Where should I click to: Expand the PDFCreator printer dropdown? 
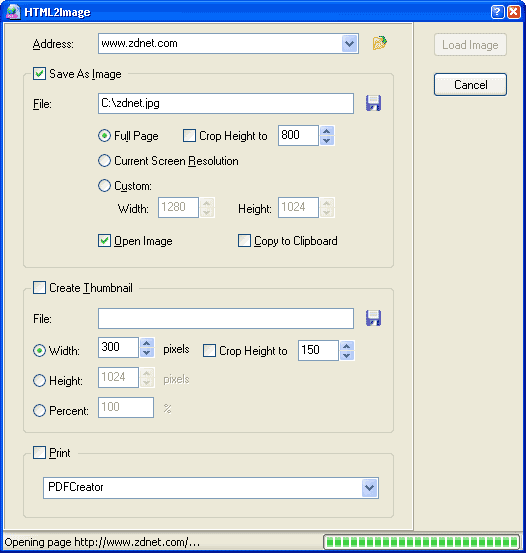pyautogui.click(x=370, y=488)
